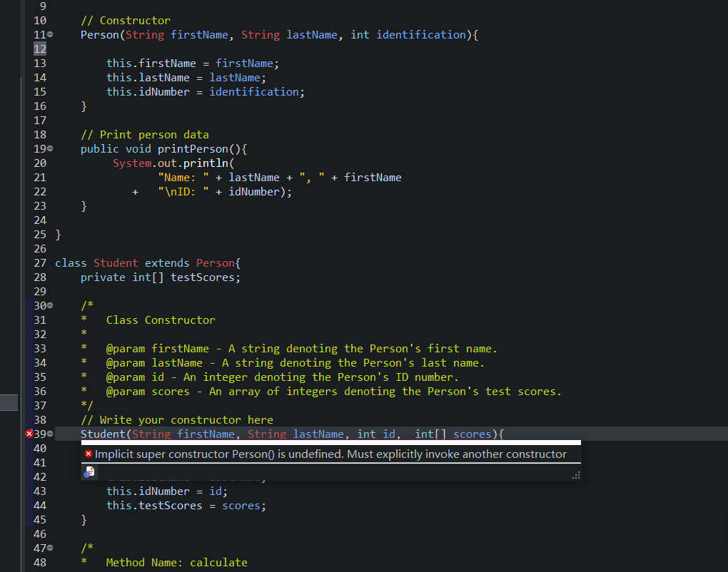Click the error marker beside line 39
The width and height of the screenshot is (728, 572).
pos(29,434)
